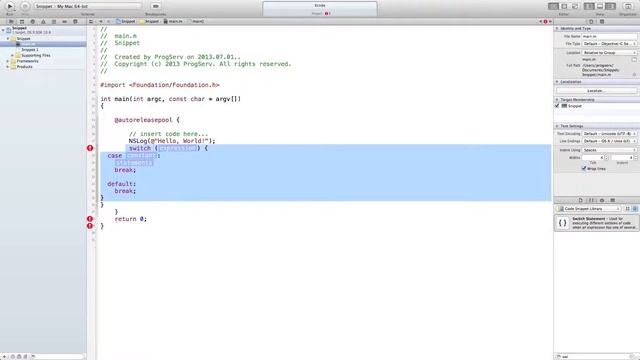This screenshot has width=640, height=360.
Task: Collapse the Identity and Type section
Action: click(x=557, y=29)
